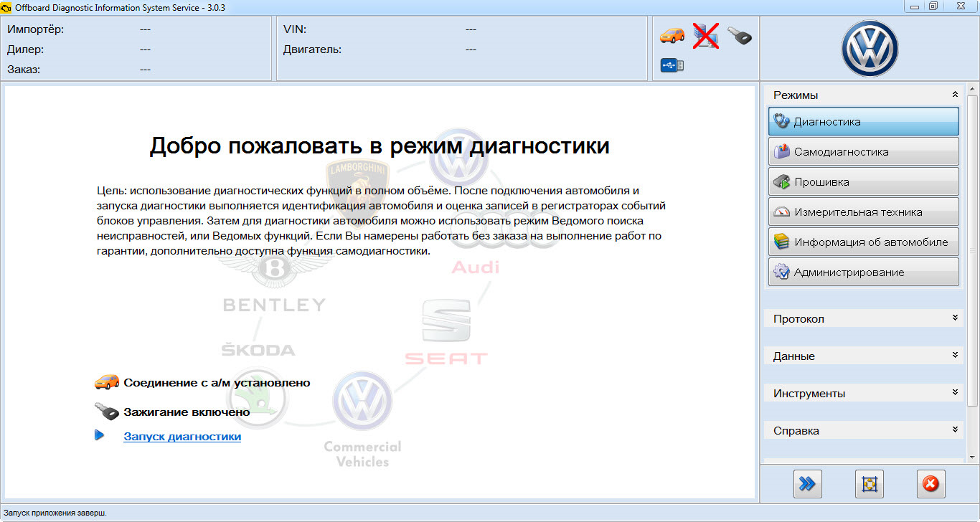Click the right sidebar vertical scrollbar
This screenshot has height=522, width=980.
coord(973,251)
